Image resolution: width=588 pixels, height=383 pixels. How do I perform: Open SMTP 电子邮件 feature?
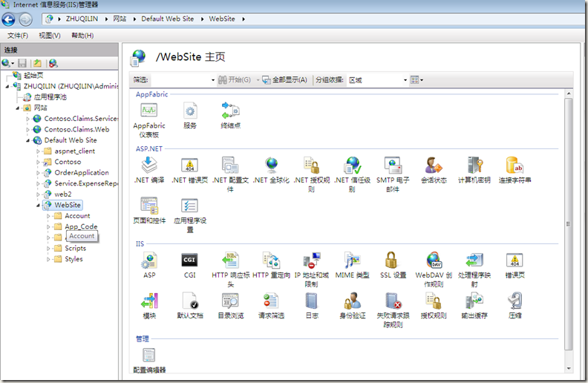pyautogui.click(x=393, y=174)
